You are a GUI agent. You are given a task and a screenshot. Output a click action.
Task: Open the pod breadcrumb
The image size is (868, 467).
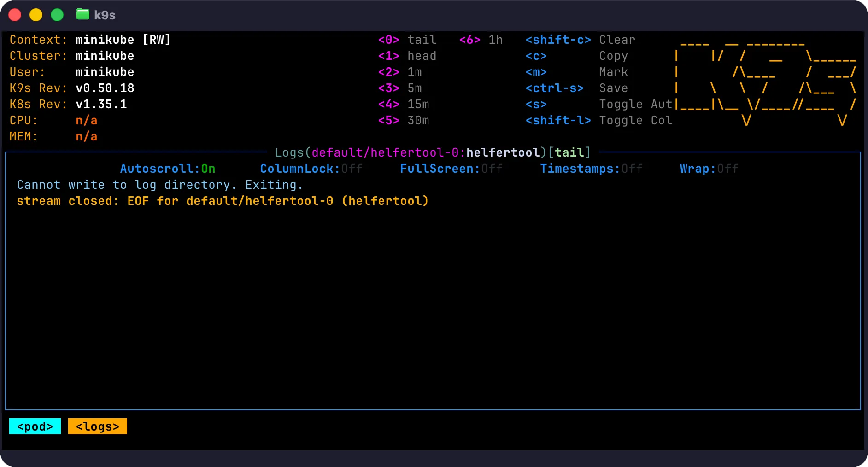[x=35, y=426]
